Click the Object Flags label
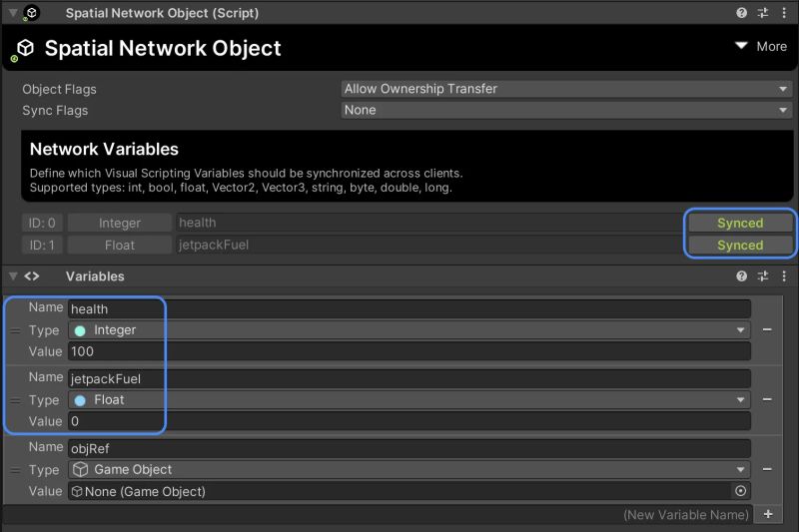Viewport: 799px width, 532px height. 59,89
